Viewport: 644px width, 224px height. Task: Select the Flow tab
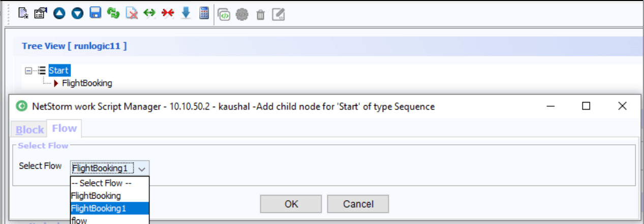65,129
